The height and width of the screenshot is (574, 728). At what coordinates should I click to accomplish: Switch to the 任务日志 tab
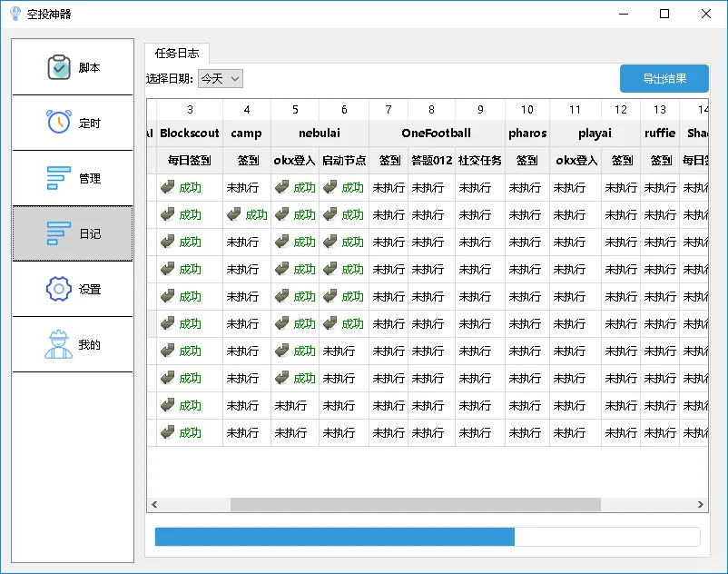(x=177, y=54)
